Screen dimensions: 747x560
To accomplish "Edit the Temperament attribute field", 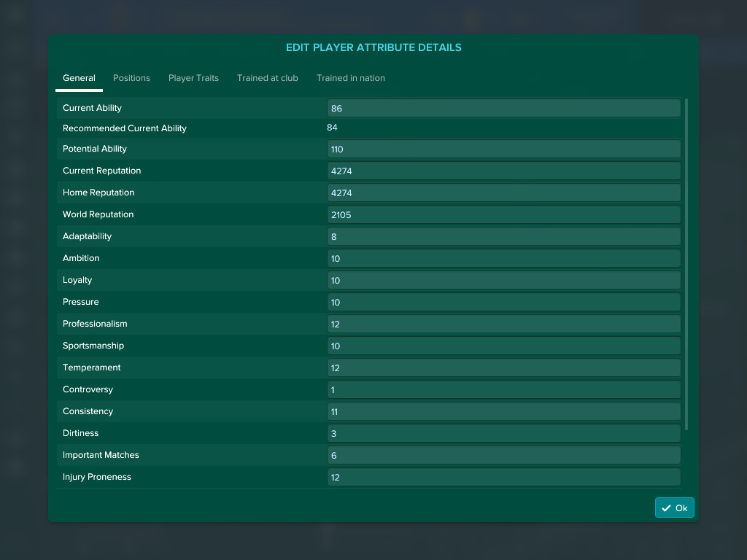I will click(503, 367).
